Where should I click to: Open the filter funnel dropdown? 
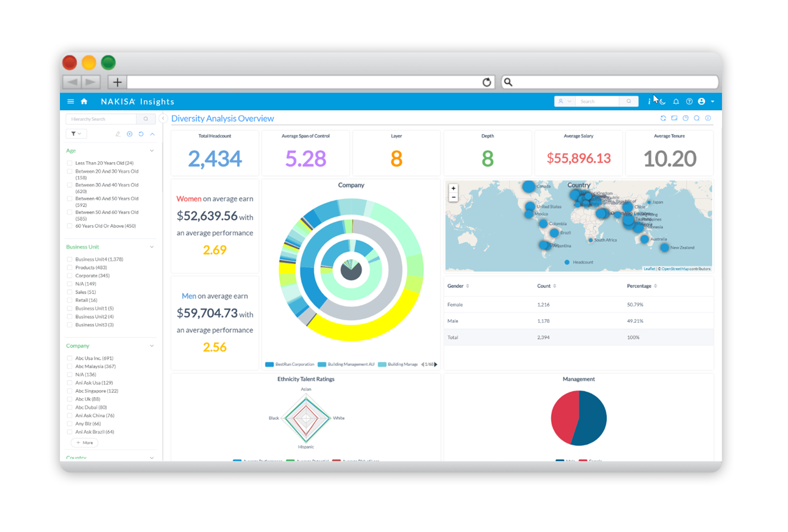(76, 134)
